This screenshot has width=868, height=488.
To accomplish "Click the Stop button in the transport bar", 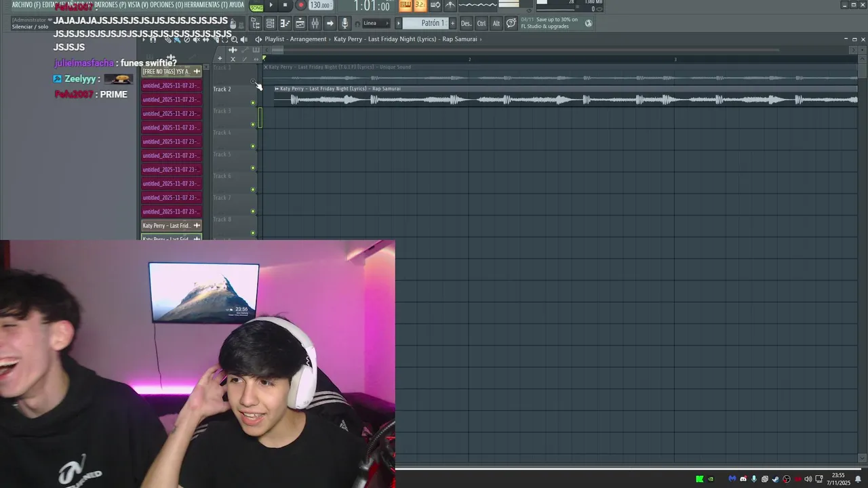I will (285, 5).
